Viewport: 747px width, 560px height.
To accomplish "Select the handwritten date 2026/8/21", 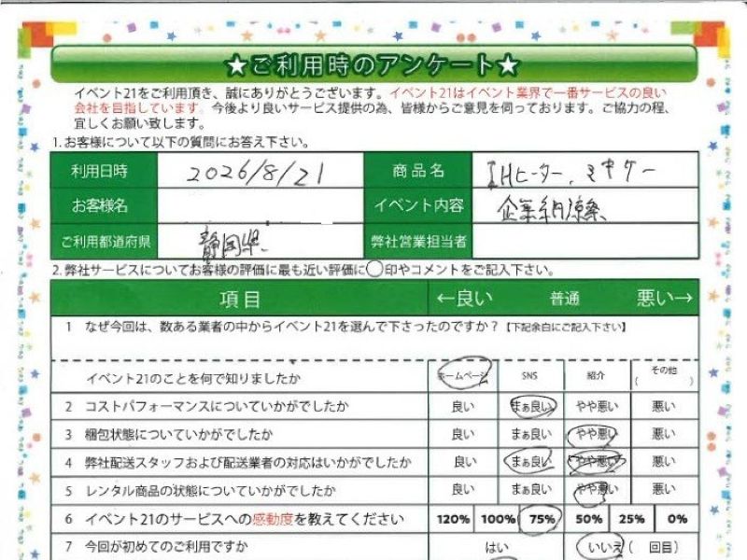I will [256, 173].
